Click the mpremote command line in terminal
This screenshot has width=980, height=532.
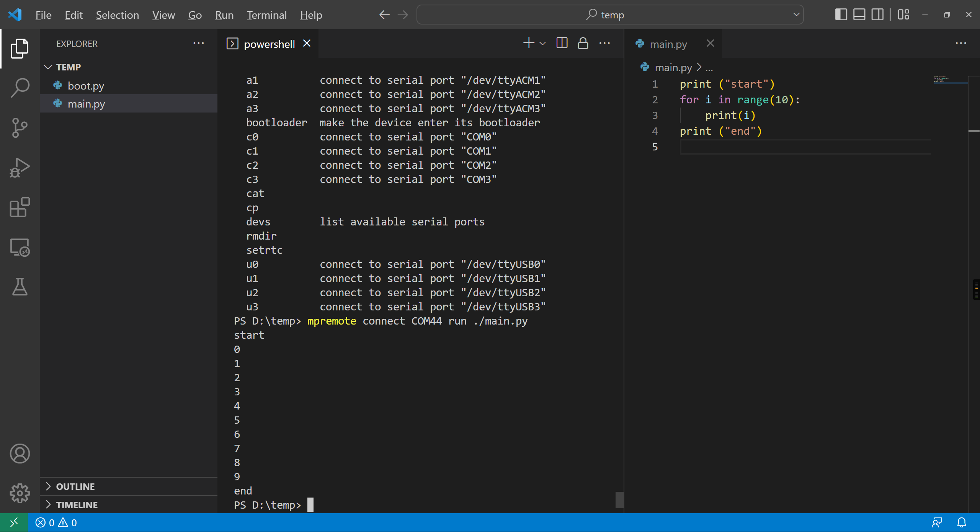click(417, 321)
